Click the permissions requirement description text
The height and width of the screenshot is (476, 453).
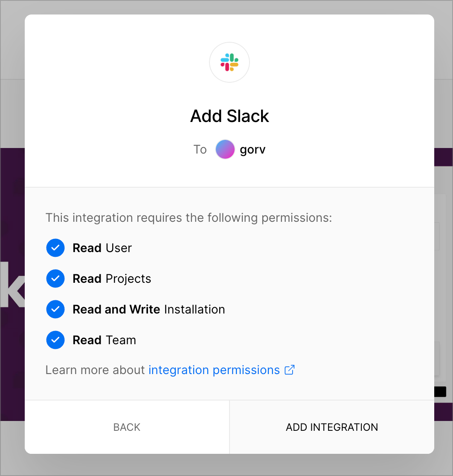pyautogui.click(x=189, y=218)
